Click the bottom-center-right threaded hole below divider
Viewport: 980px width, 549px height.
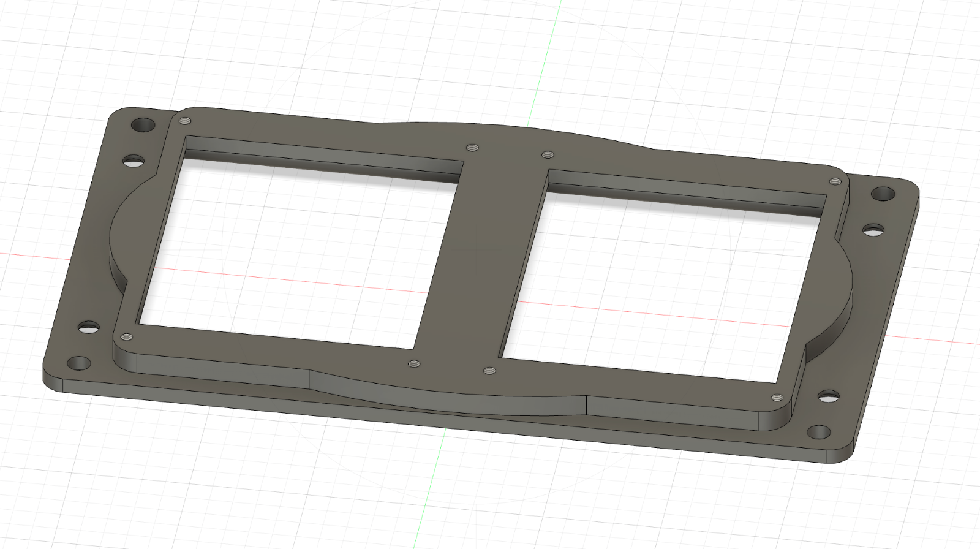[x=489, y=371]
